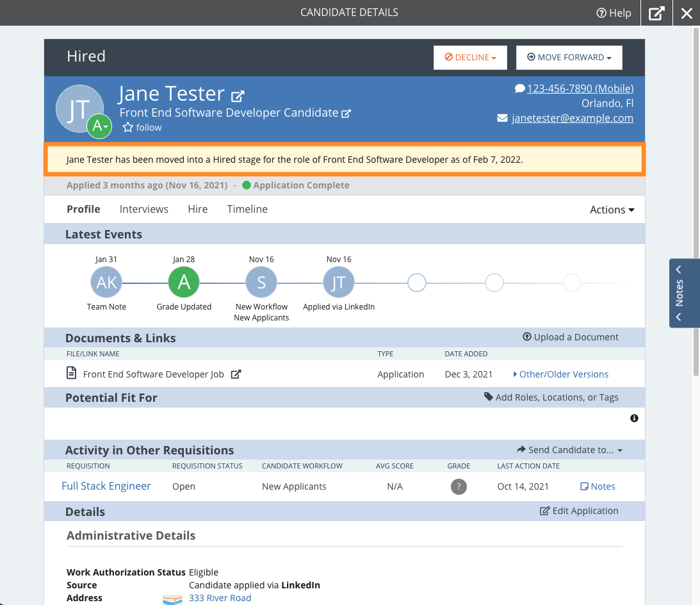Click the 'Application' type cell
This screenshot has width=700, height=605.
pos(400,374)
